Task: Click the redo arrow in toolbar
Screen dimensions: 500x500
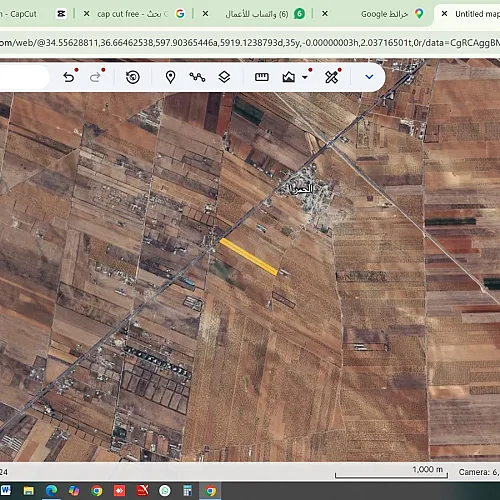Action: (x=95, y=77)
